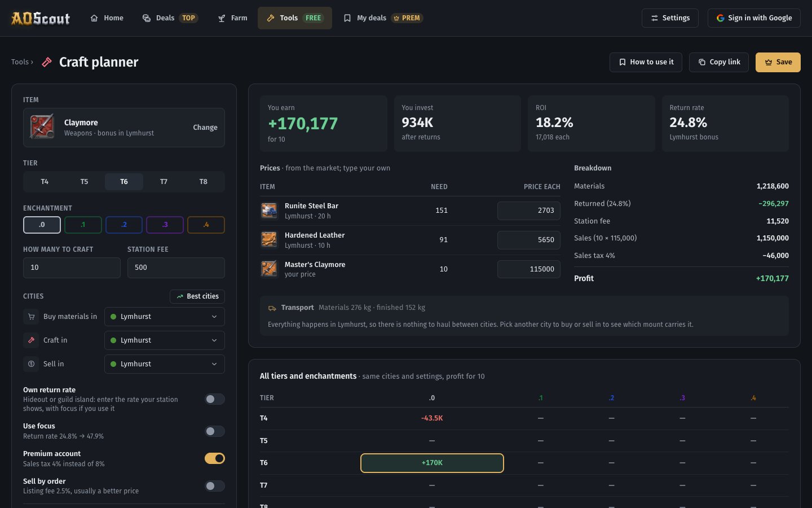The height and width of the screenshot is (508, 812).
Task: Click the Hardened Leather icon
Action: tap(269, 240)
